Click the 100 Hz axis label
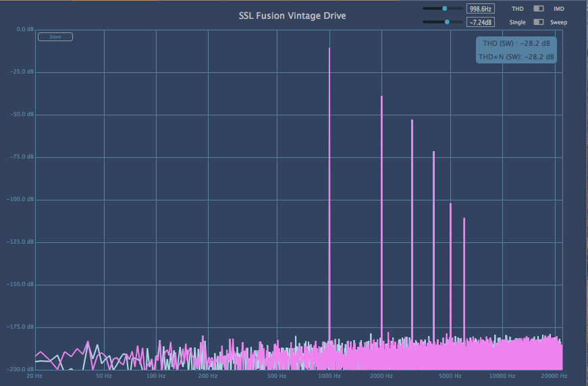This screenshot has width=588, height=386. pos(156,376)
